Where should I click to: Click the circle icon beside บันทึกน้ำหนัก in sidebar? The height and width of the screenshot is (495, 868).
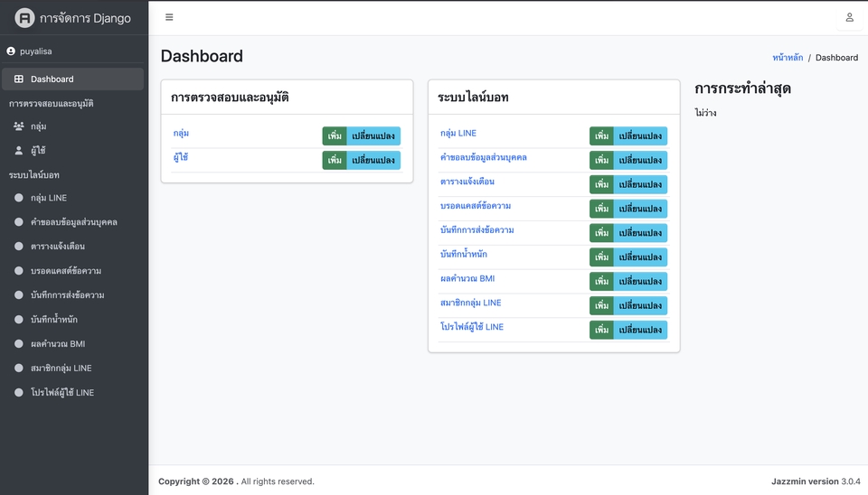[19, 320]
